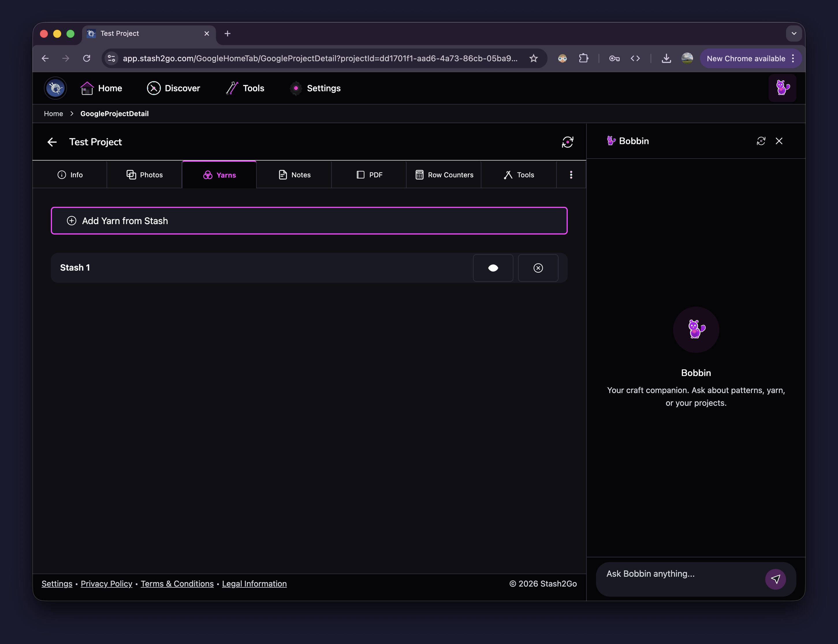Viewport: 838px width, 644px height.
Task: Open the three-dot overflow menu in tabs
Action: 571,175
